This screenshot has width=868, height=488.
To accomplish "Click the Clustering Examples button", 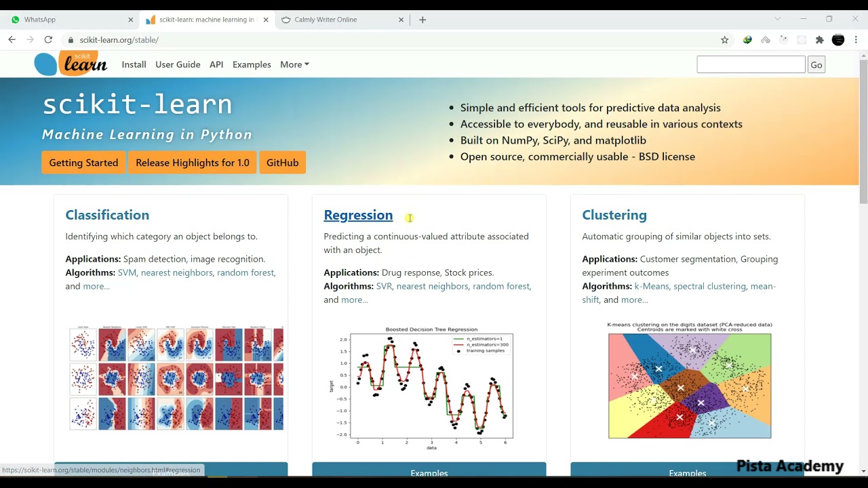I will [x=688, y=470].
